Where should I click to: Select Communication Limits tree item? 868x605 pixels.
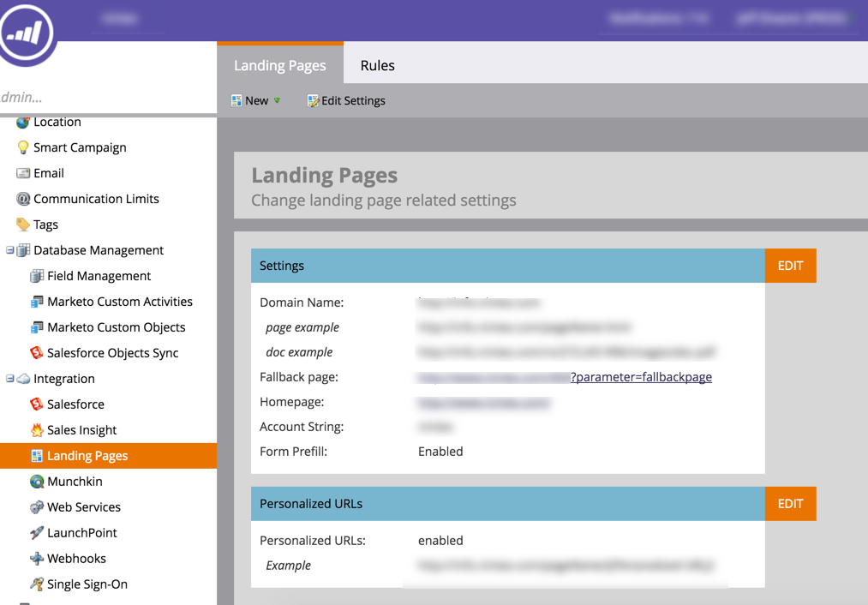click(x=96, y=199)
